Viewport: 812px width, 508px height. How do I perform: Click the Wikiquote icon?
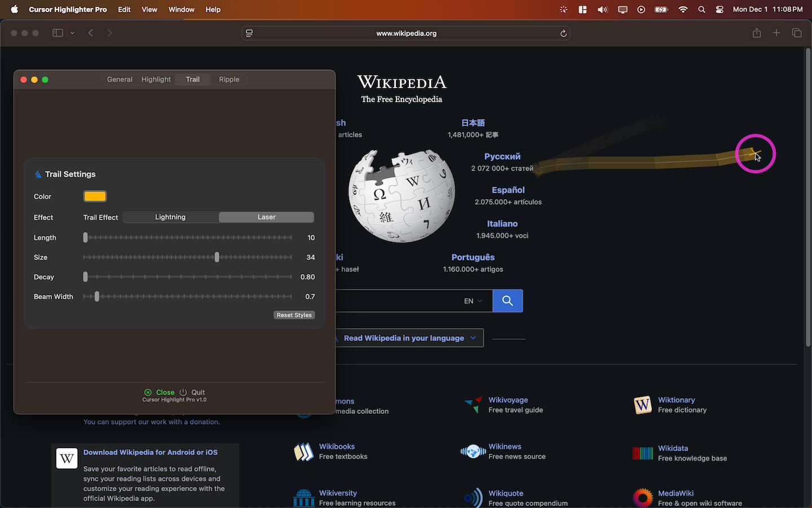pos(474,498)
